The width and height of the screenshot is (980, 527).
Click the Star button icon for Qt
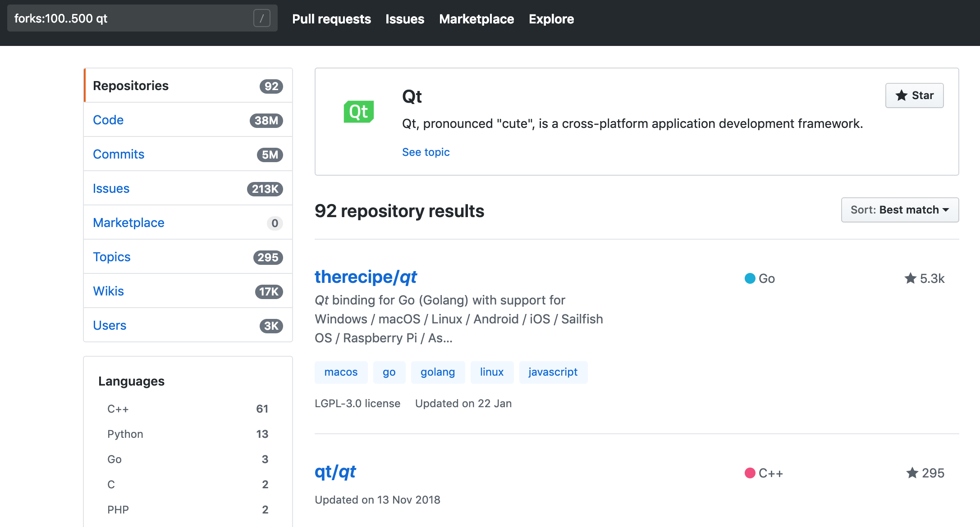[x=903, y=96]
